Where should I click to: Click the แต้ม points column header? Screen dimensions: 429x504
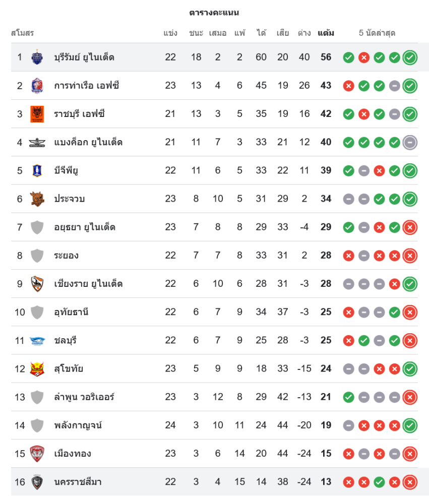(326, 33)
